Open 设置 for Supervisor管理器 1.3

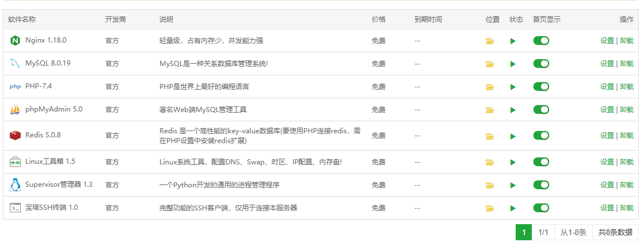pyautogui.click(x=607, y=185)
